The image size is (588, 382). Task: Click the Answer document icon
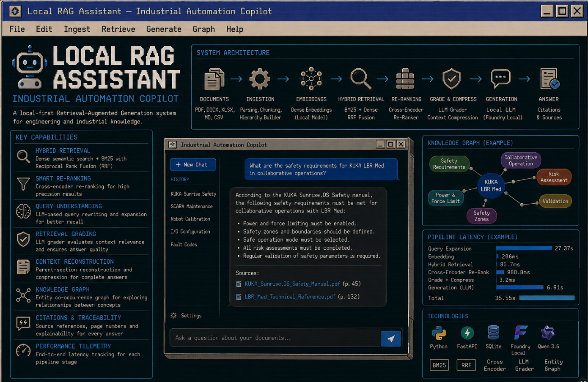[550, 79]
